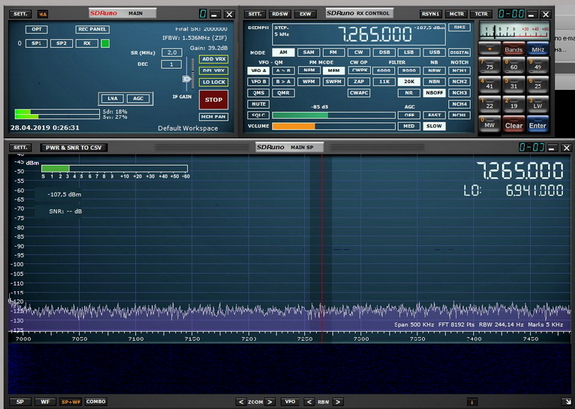Click the RSYN1 button
The height and width of the screenshot is (409, 575).
click(x=430, y=14)
